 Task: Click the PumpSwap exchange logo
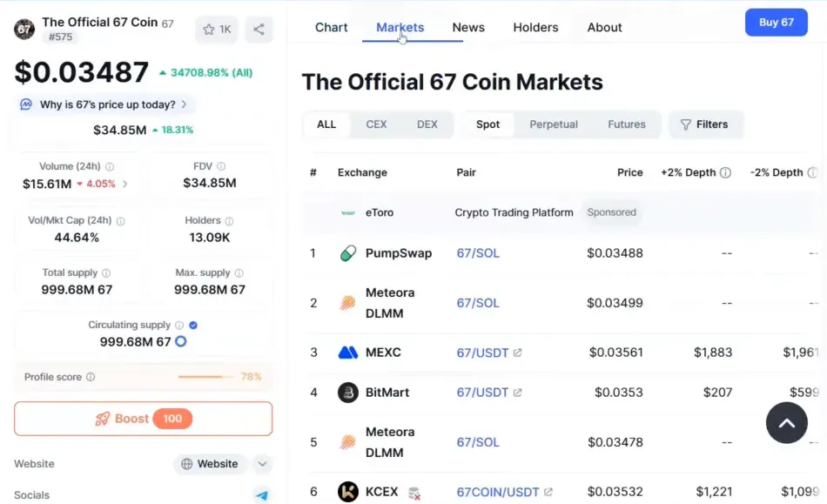(x=349, y=252)
